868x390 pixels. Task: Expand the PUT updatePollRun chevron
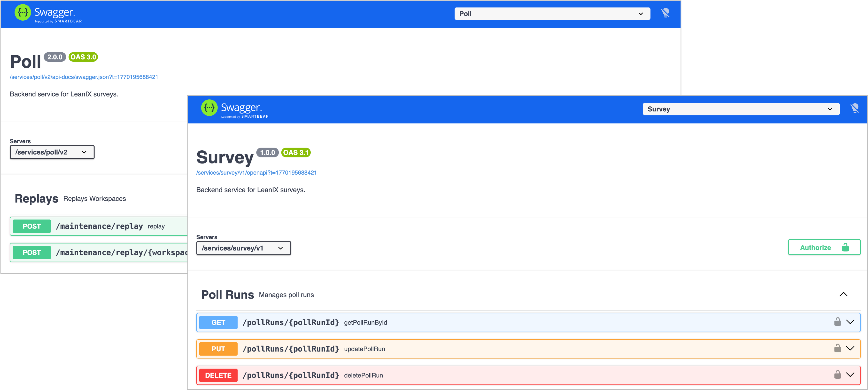(850, 348)
